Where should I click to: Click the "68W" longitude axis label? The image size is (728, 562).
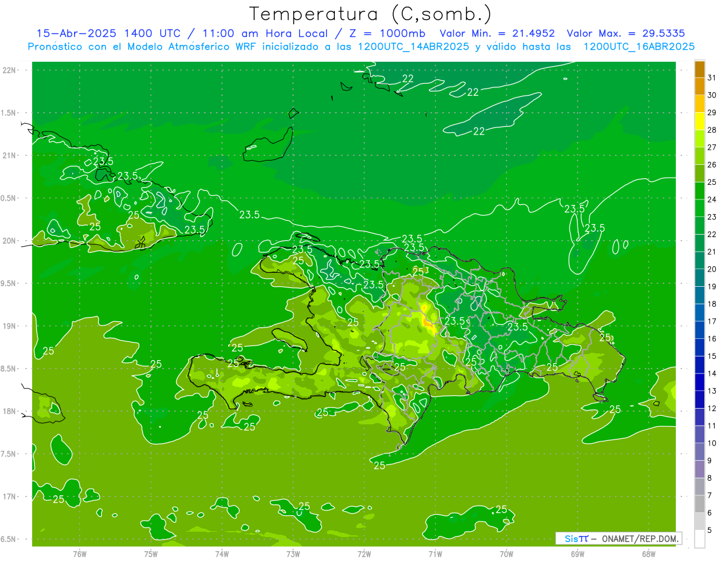point(649,553)
